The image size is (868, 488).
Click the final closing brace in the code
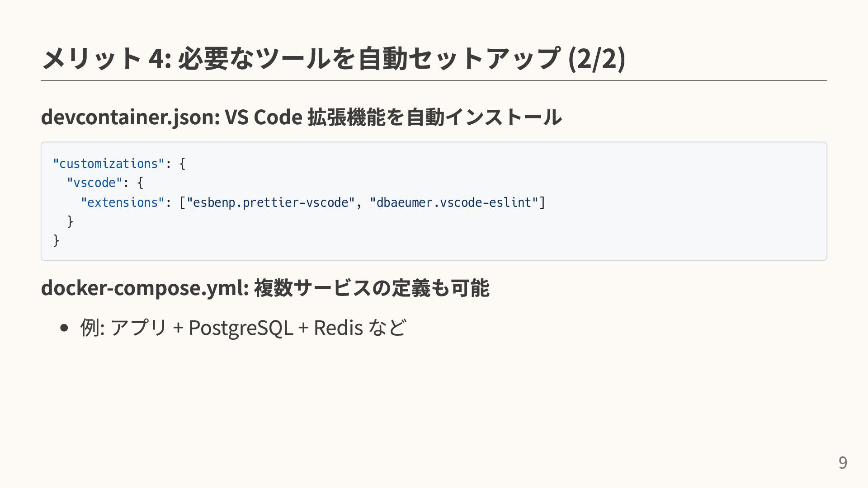pos(56,240)
